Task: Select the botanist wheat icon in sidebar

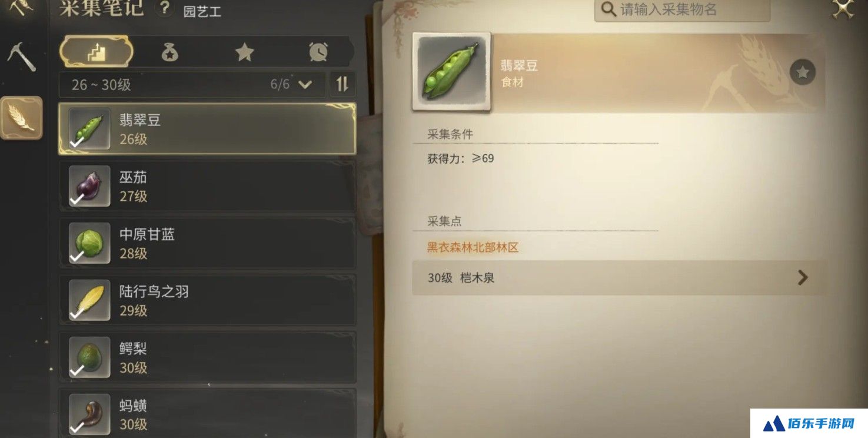Action: (21, 118)
